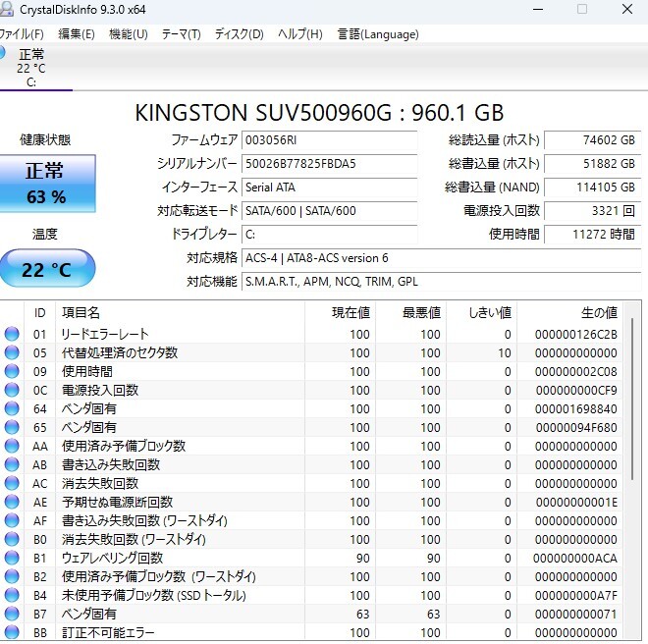Click the serial number field 50026B77825FBDA5
Image resolution: width=648 pixels, height=644 pixels.
pyautogui.click(x=329, y=164)
